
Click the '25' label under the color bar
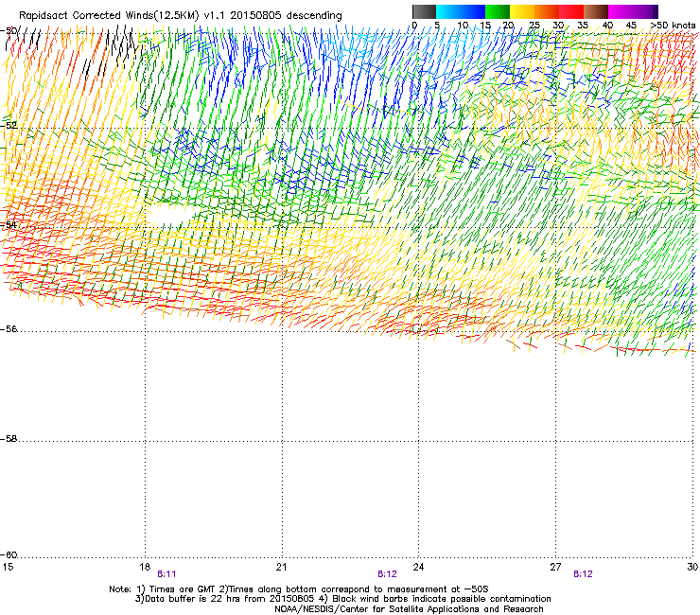(534, 26)
